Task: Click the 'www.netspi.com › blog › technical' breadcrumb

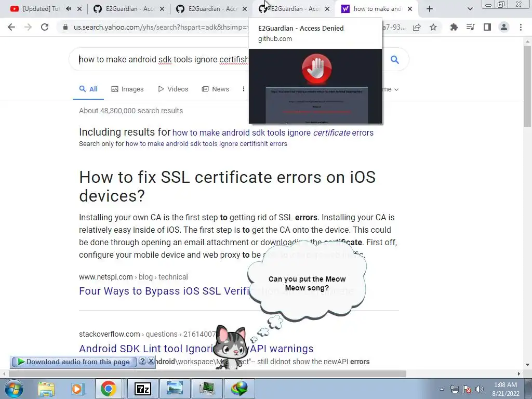Action: tap(134, 277)
